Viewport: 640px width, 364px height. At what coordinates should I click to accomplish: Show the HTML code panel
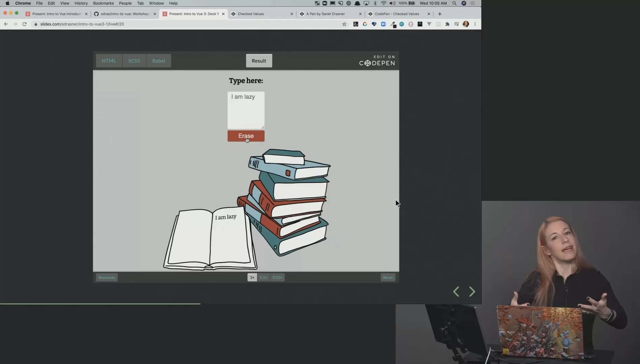109,61
